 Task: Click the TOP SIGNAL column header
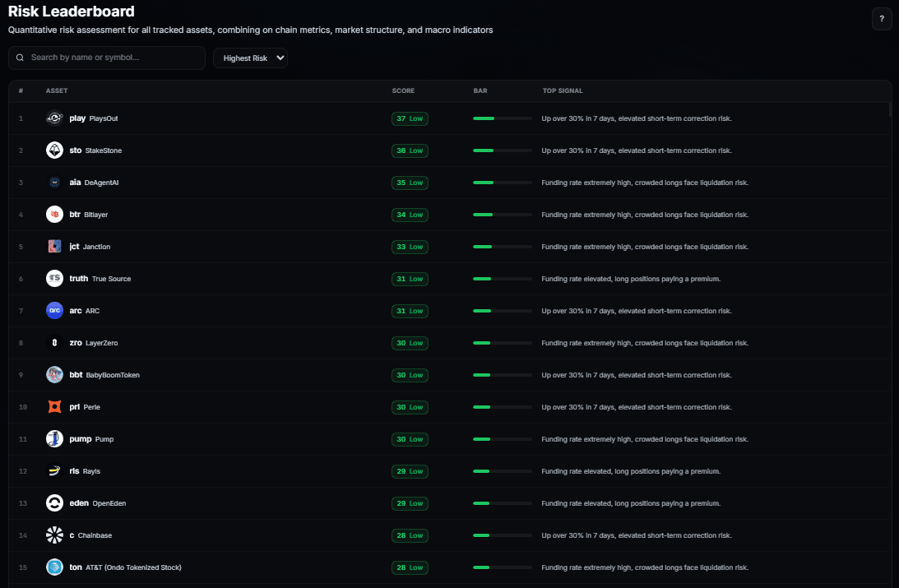[563, 90]
